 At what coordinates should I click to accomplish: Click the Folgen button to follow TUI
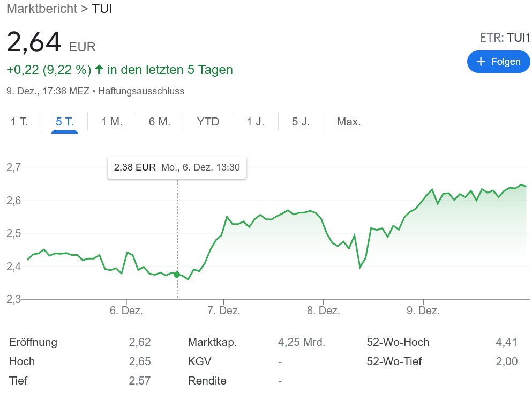click(498, 62)
